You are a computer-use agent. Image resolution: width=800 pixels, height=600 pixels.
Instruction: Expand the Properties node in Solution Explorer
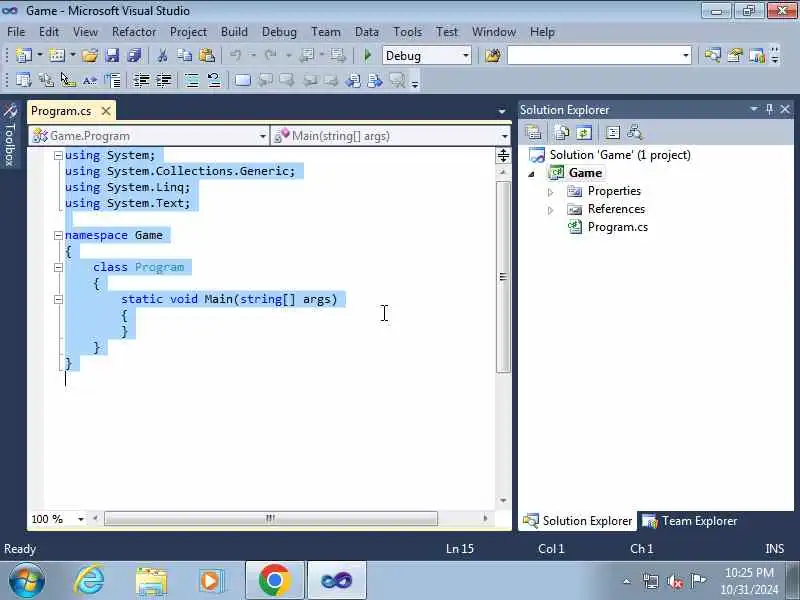[x=551, y=192]
